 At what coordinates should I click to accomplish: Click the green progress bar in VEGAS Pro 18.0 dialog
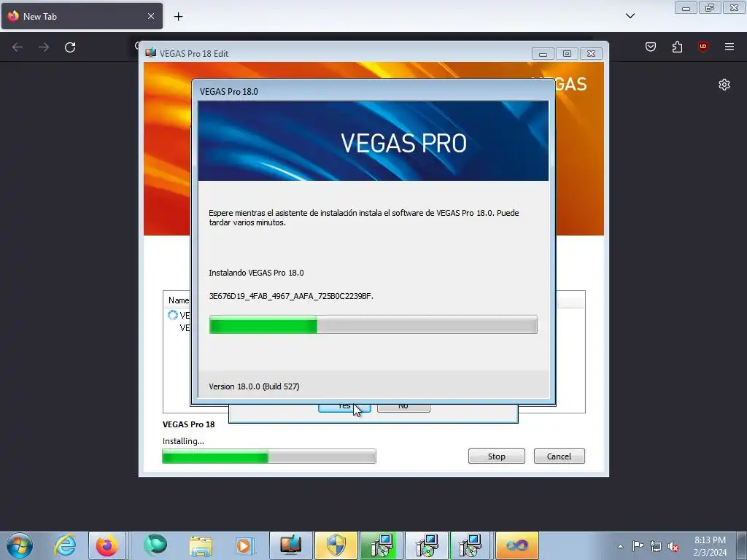[373, 324]
